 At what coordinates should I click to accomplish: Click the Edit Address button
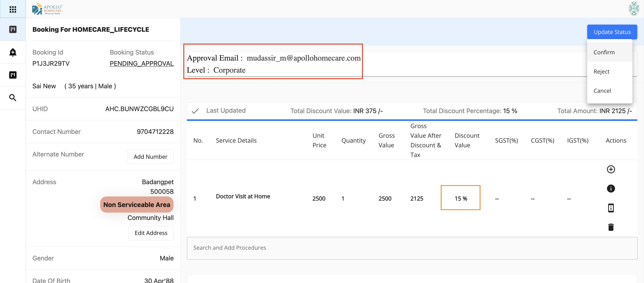pyautogui.click(x=151, y=233)
